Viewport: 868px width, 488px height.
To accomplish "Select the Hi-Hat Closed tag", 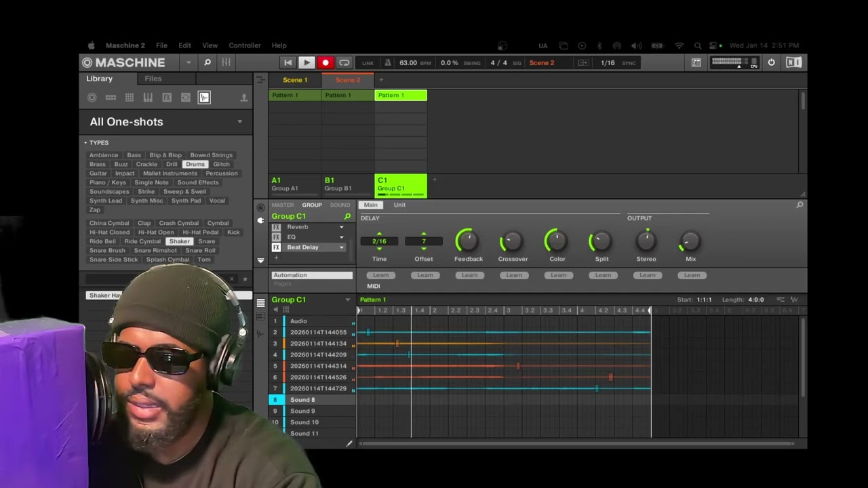I will click(109, 232).
